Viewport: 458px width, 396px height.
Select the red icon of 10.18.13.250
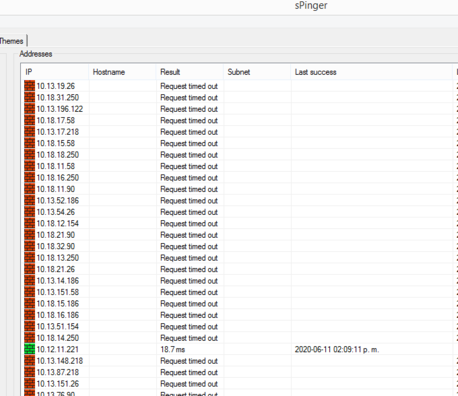29,258
